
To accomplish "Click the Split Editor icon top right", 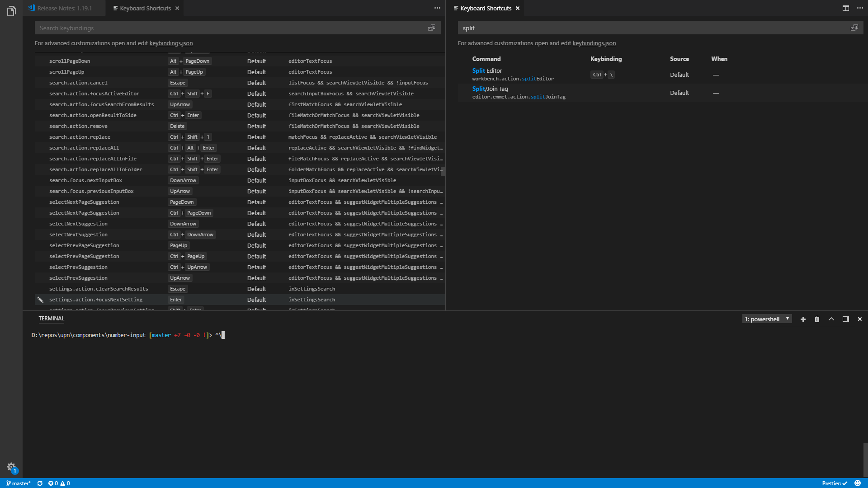I will click(x=845, y=8).
